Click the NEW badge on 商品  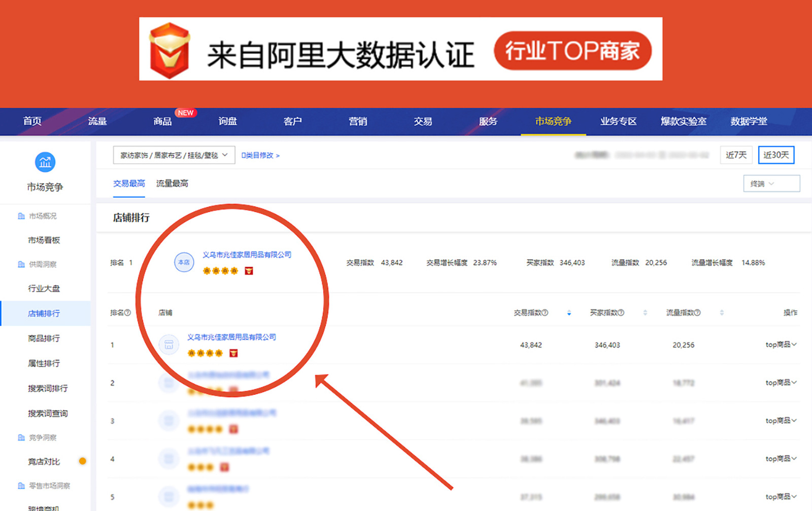tap(185, 113)
